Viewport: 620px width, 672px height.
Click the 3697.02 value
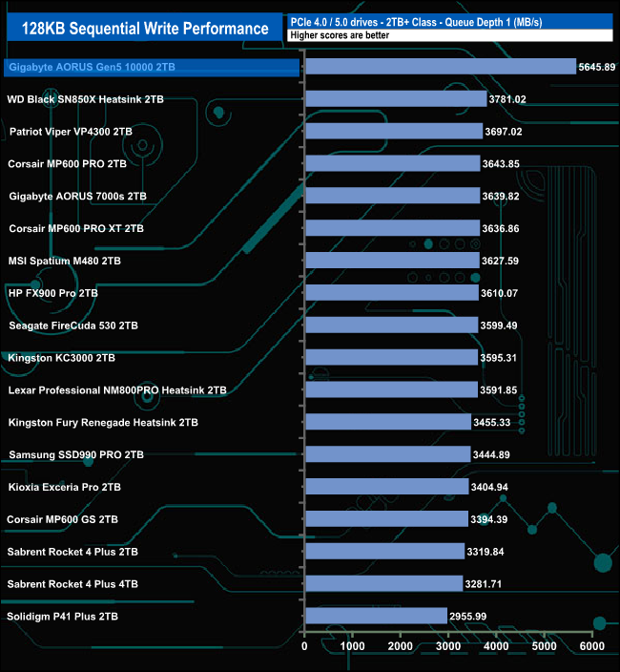click(x=504, y=132)
